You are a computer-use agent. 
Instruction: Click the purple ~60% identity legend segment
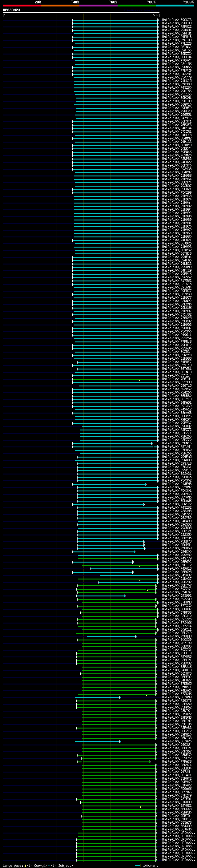99,6
